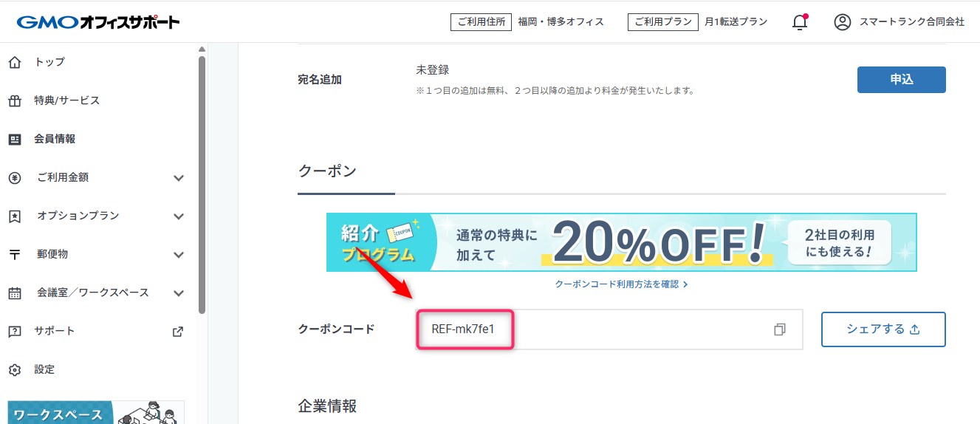Click the シェアする share button
The image size is (980, 424).
click(883, 329)
